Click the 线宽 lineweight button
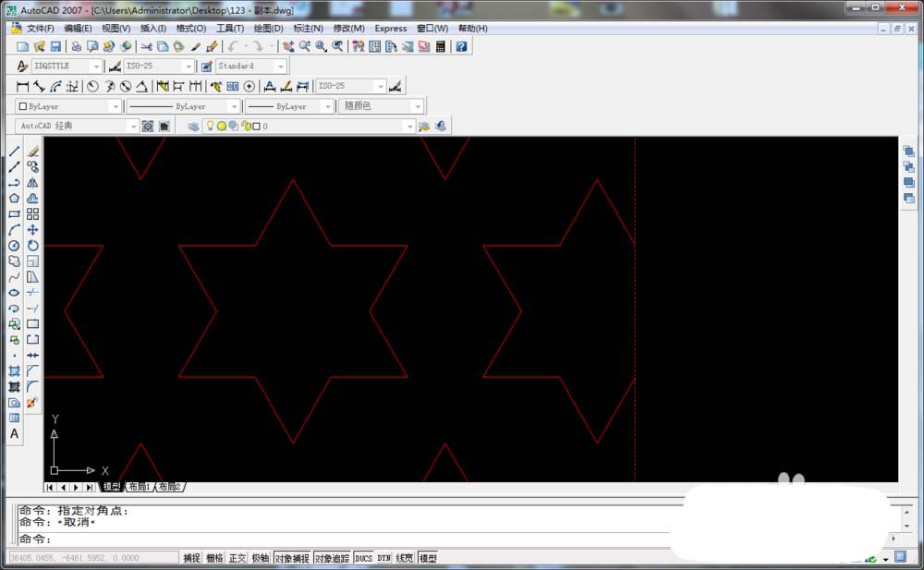This screenshot has width=924, height=570. pyautogui.click(x=405, y=558)
